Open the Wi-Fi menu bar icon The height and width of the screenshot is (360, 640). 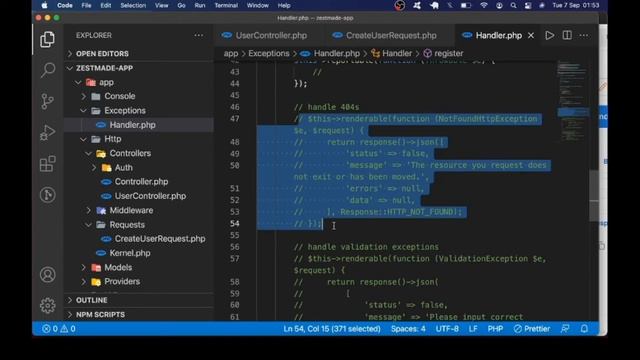[484, 5]
